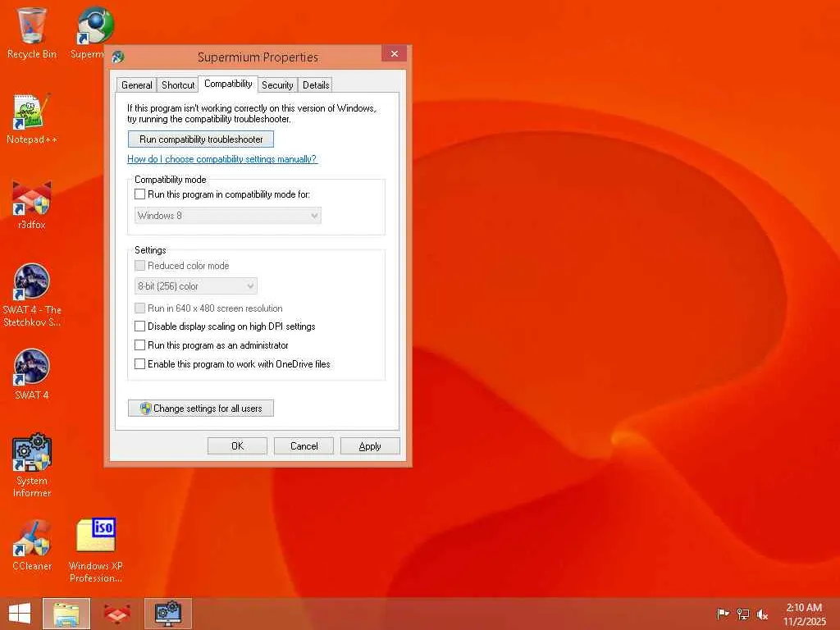The height and width of the screenshot is (630, 840).
Task: Open the Windows 8 compatibility mode dropdown
Action: (228, 216)
